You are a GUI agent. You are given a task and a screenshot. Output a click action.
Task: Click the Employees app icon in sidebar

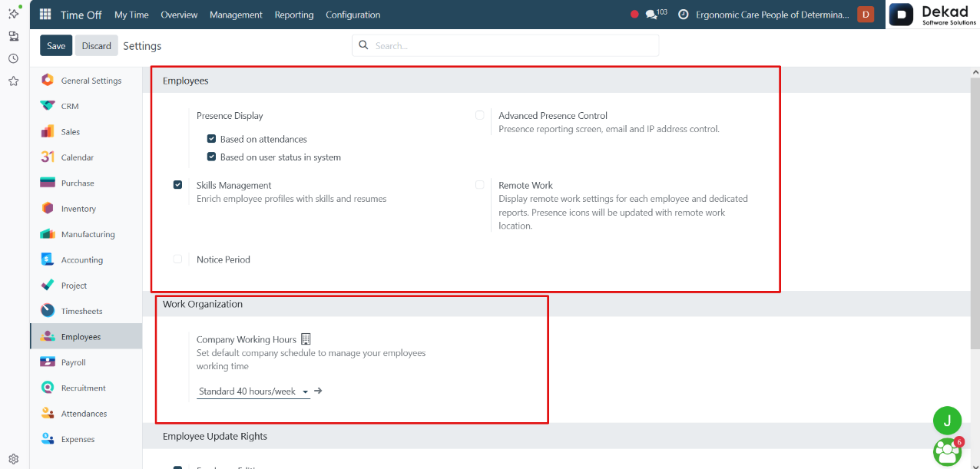[x=48, y=336]
